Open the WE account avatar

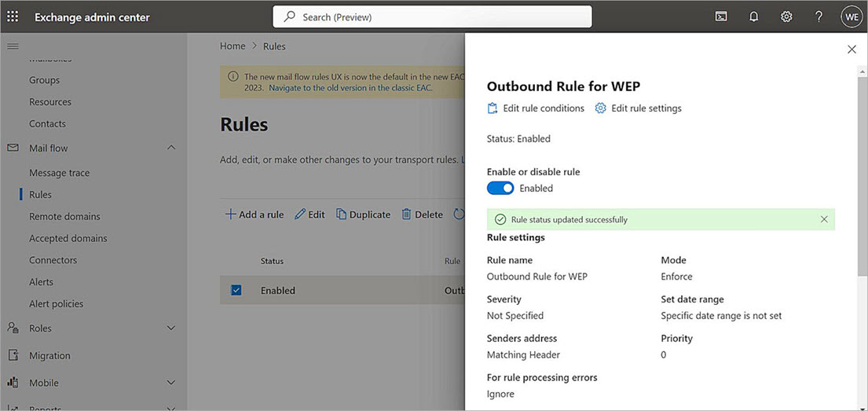tap(851, 17)
